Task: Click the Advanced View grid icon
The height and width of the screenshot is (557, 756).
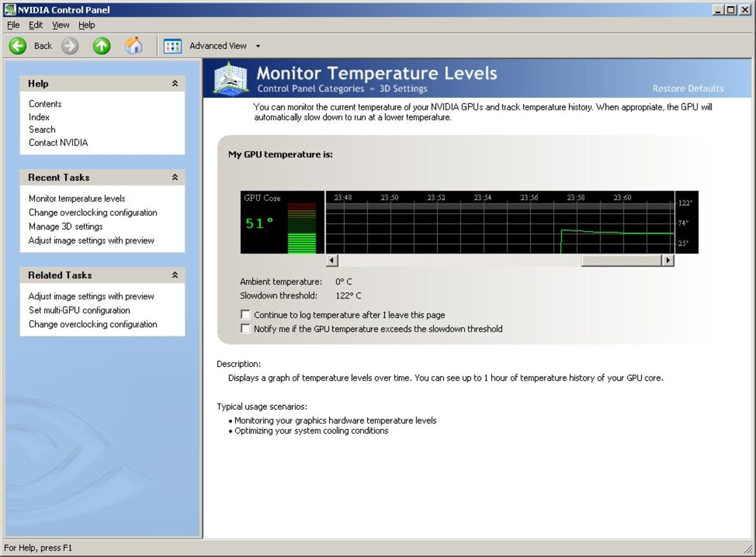Action: (x=172, y=47)
